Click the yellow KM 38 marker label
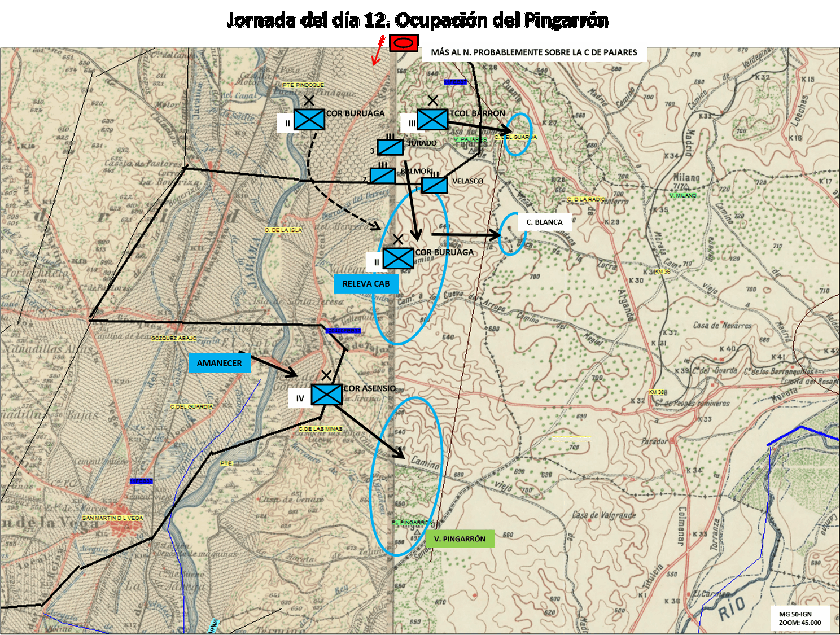Screen dimensions: 840x635 click(657, 392)
